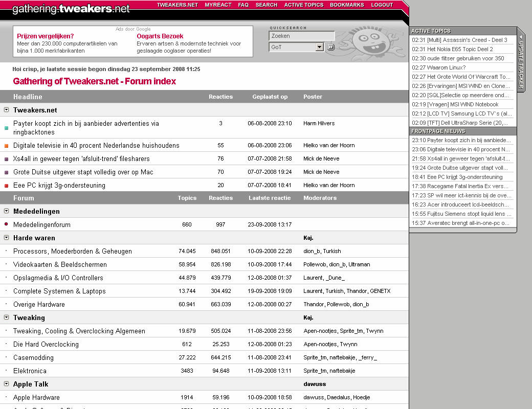Open SP wil meer ict-kennis news

pyautogui.click(x=461, y=195)
